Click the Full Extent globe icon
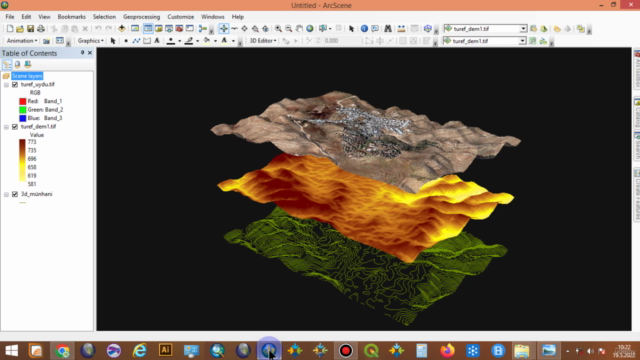This screenshot has width=640, height=360. [310, 29]
